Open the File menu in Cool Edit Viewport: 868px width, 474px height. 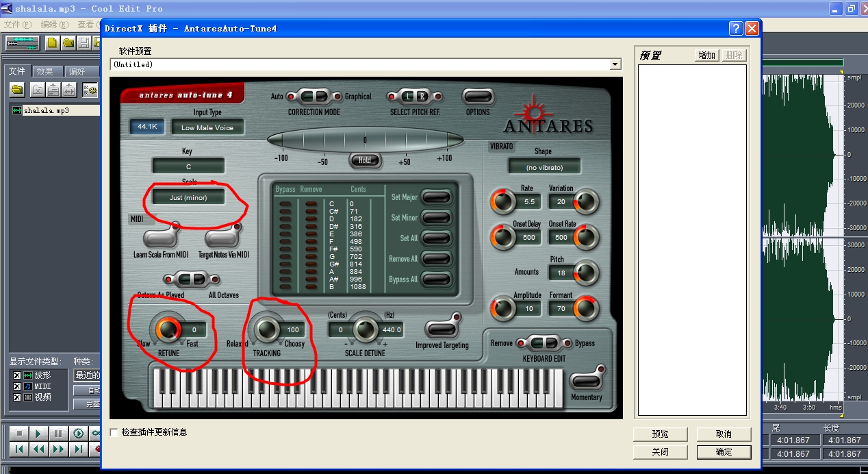click(17, 24)
